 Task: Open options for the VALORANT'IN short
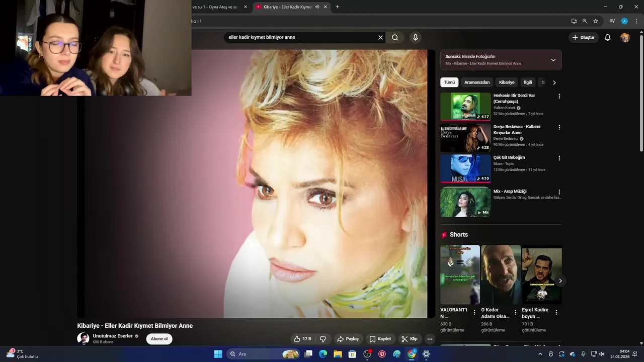tap(474, 312)
